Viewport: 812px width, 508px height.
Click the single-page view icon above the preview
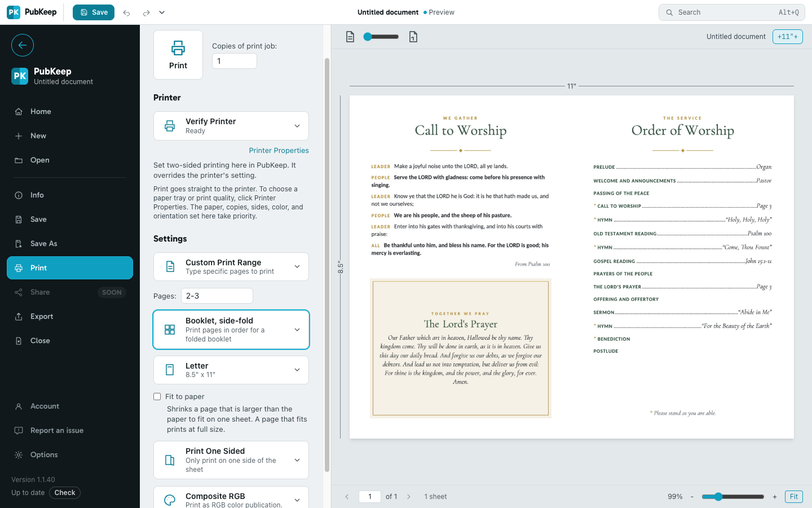350,37
